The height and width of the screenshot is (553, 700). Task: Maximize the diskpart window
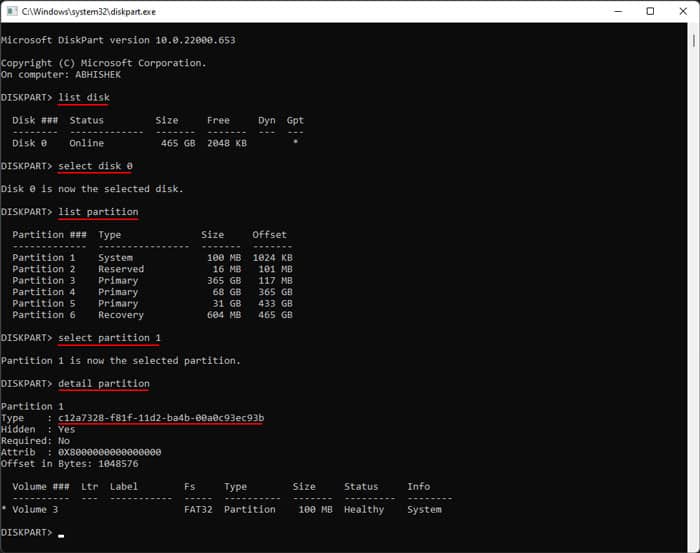650,11
